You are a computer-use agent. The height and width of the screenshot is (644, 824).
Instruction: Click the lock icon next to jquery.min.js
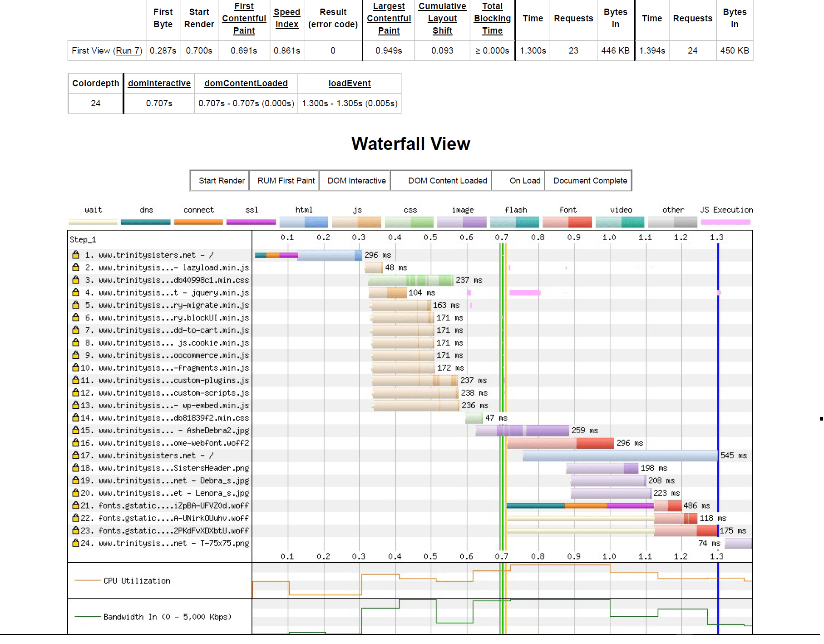pos(76,292)
